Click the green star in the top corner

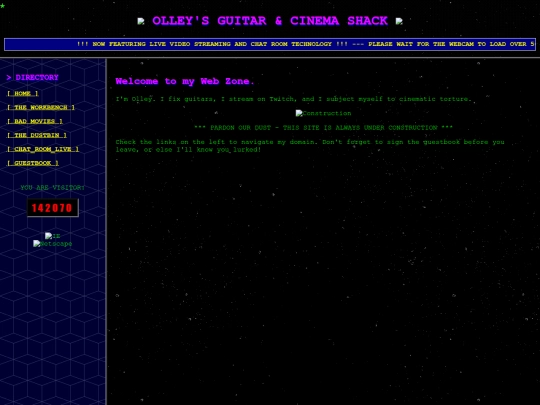(x=2, y=6)
